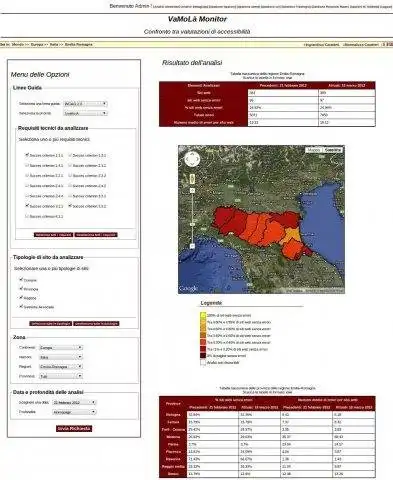The width and height of the screenshot is (393, 480).
Task: Check Success criterion 2.2.2
Action: [70, 175]
